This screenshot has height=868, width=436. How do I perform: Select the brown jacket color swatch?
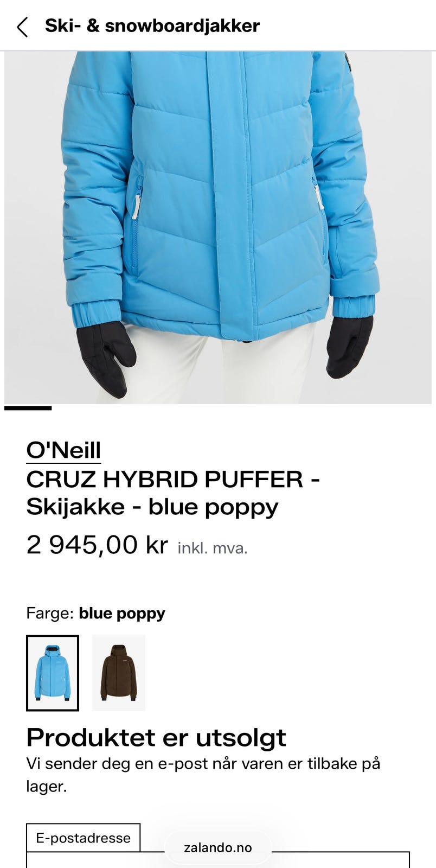[x=119, y=673]
